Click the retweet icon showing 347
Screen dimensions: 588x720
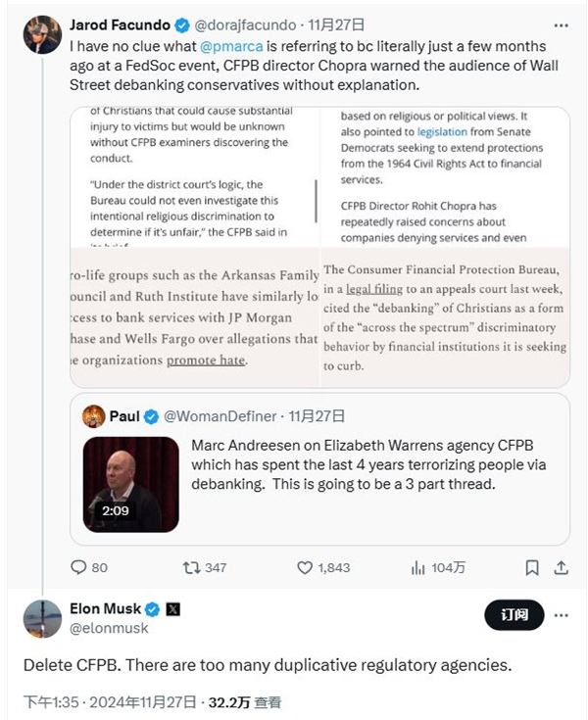click(x=192, y=567)
